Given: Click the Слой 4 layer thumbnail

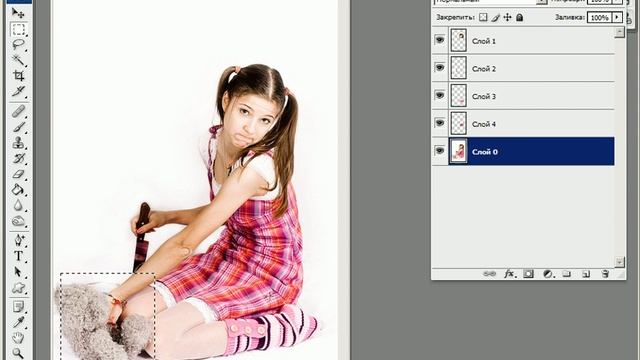Looking at the screenshot, I should pos(458,123).
